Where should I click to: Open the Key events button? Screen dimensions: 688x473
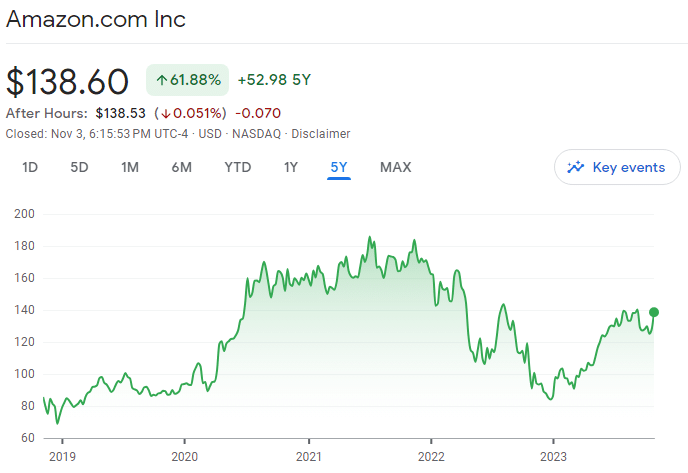(617, 167)
